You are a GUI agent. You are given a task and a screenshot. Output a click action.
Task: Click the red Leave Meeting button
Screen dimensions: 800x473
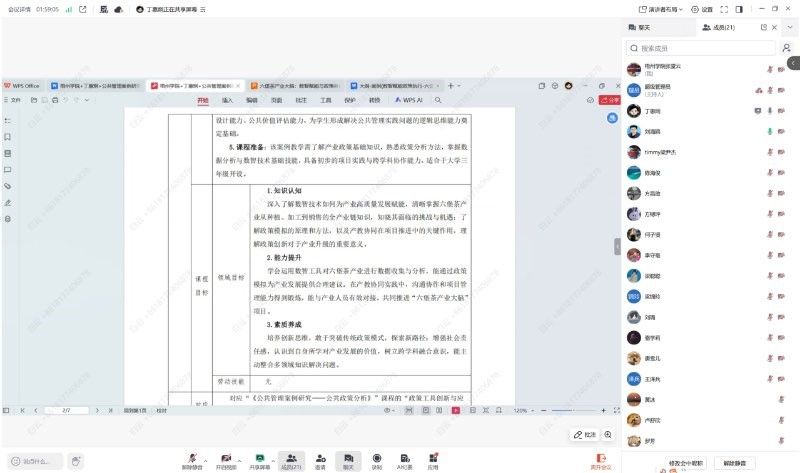600,459
